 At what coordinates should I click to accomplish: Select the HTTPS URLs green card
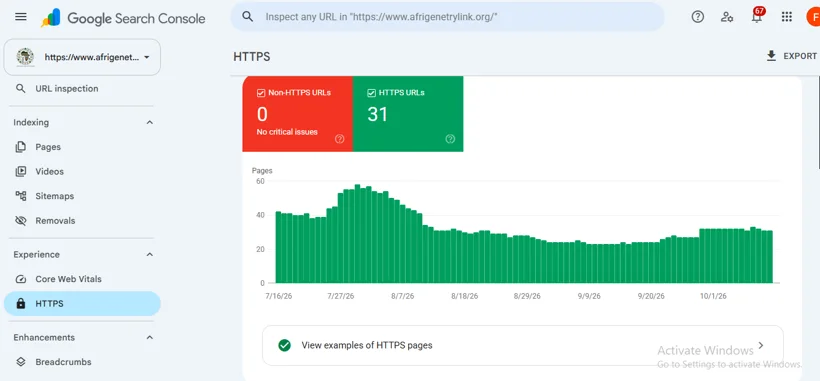coord(408,114)
